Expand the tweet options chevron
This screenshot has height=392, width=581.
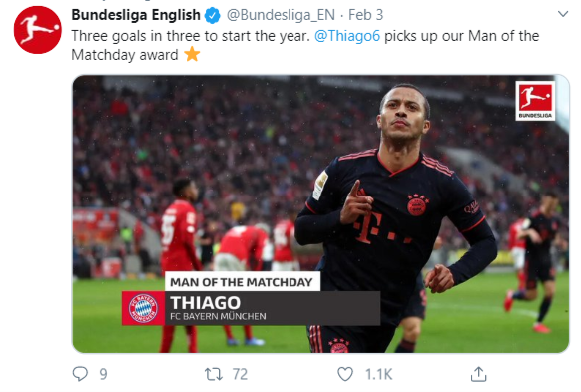coord(563,14)
